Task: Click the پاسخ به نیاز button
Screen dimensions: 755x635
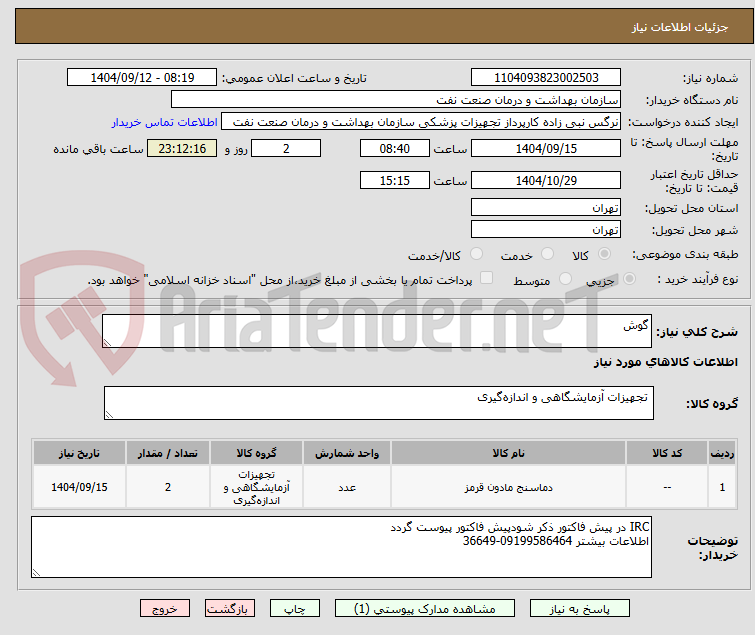Action: [x=580, y=609]
